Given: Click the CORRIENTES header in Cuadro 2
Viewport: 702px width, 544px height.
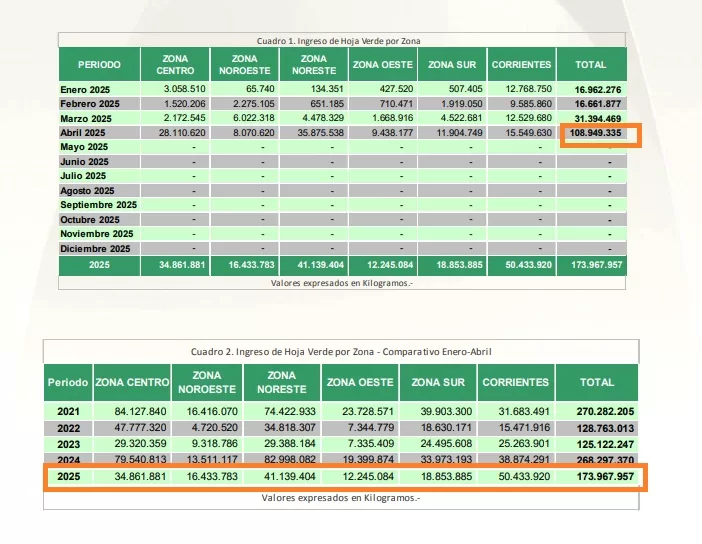Looking at the screenshot, I should click(515, 382).
